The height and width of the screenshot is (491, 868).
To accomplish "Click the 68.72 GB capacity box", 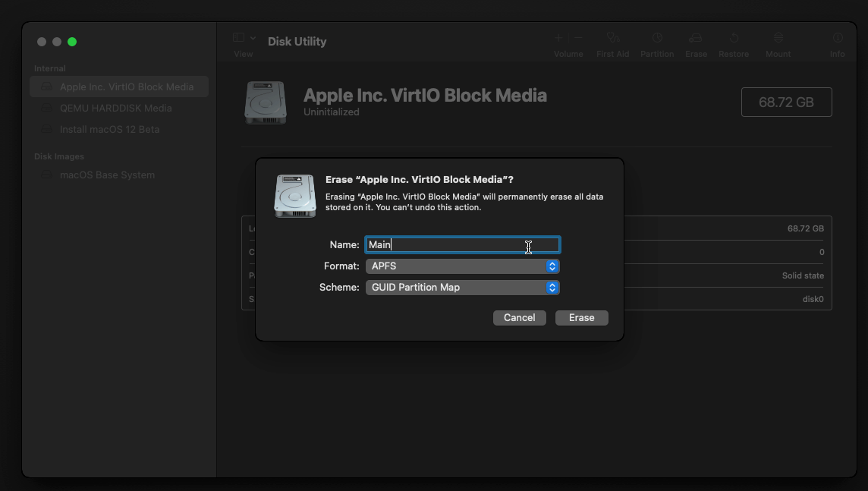I will (x=786, y=102).
